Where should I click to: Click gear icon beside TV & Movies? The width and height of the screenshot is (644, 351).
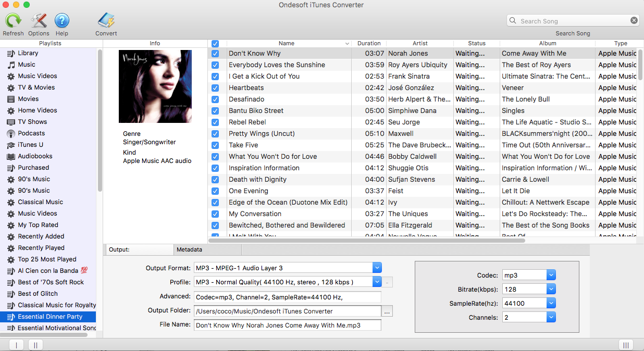(x=11, y=87)
